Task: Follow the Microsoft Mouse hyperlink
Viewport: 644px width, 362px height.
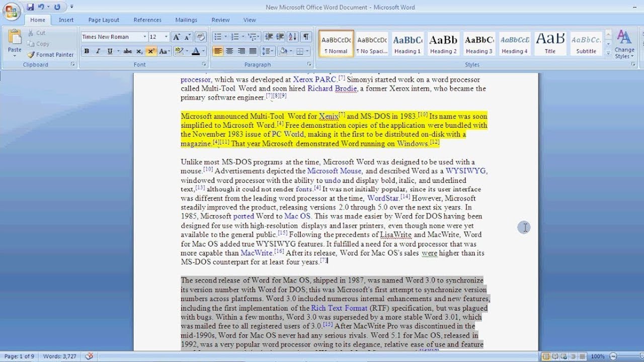Action: point(334,171)
